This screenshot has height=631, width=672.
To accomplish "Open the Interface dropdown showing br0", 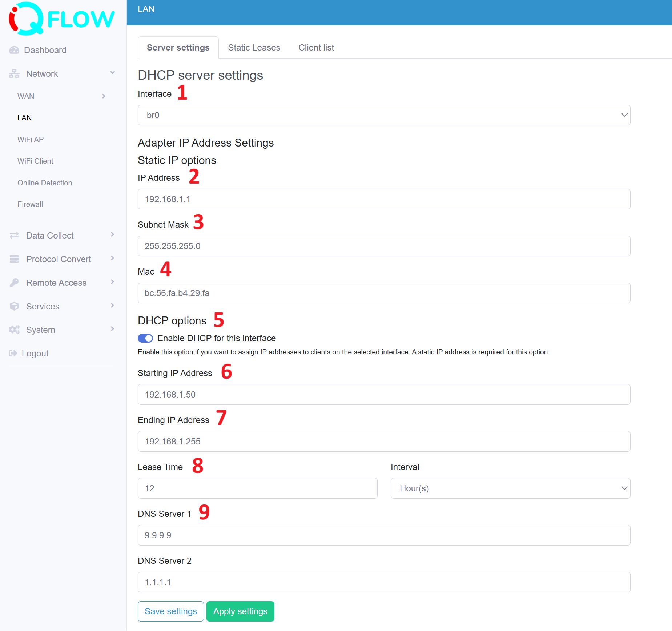I will [x=383, y=115].
